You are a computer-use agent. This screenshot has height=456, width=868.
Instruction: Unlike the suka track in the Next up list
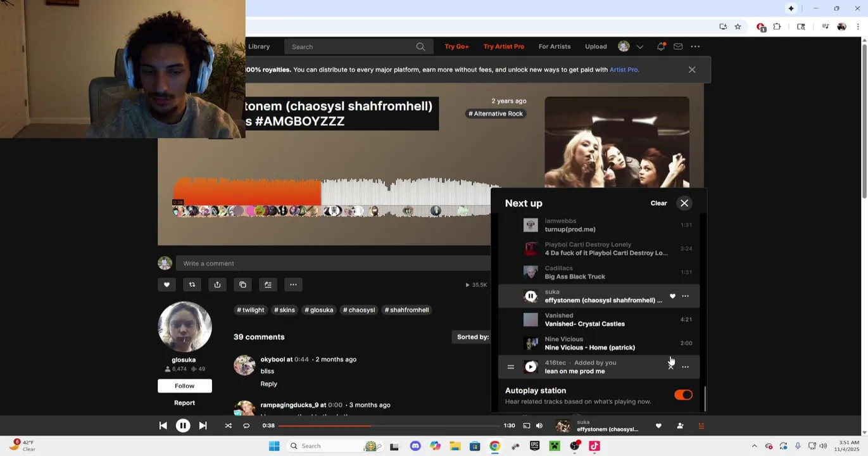tap(672, 296)
